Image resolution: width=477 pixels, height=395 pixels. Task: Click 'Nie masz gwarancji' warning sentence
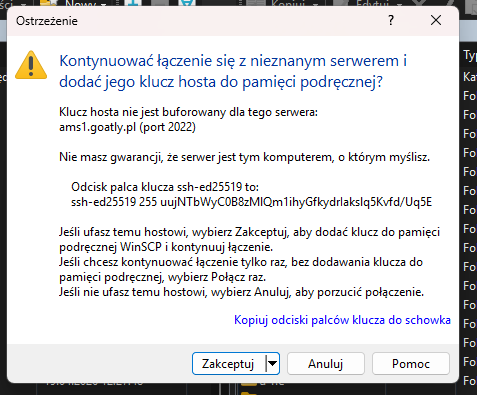click(244, 157)
